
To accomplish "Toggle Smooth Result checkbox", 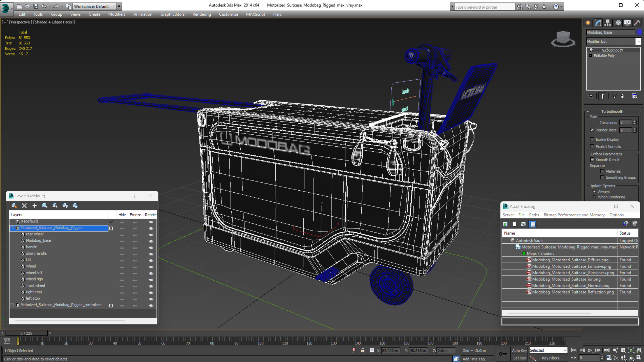I will 592,160.
